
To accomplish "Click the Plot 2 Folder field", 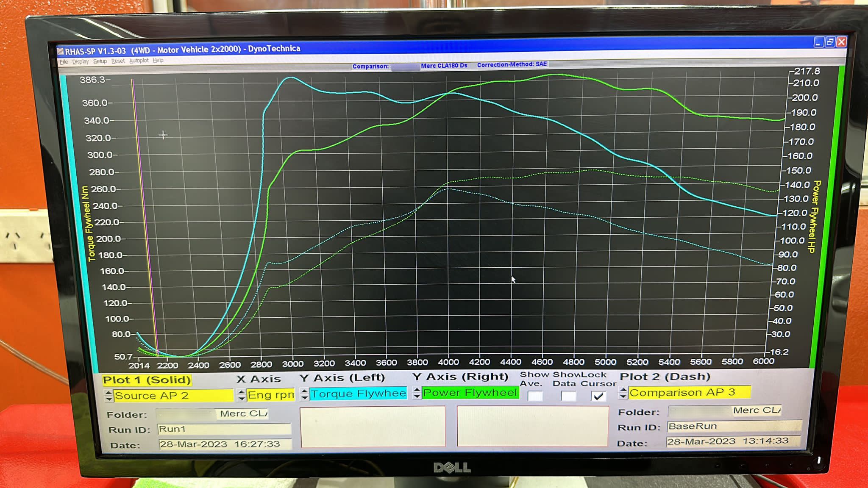I will point(724,410).
